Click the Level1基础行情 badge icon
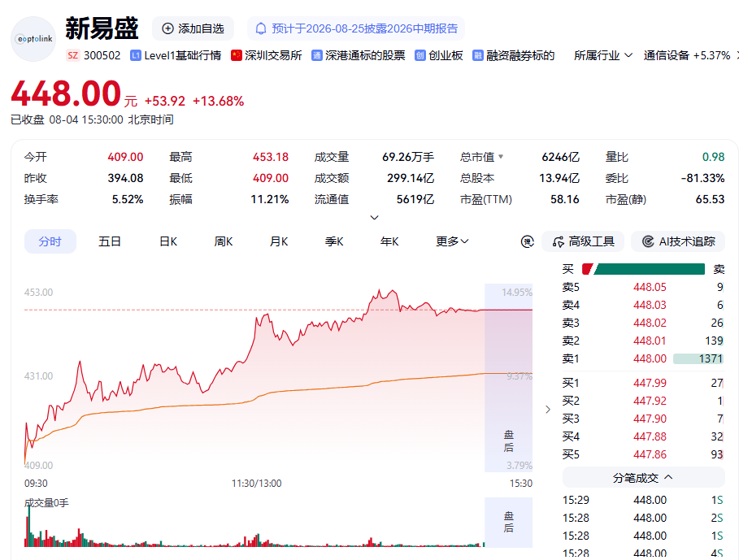The image size is (739, 560). pos(135,55)
